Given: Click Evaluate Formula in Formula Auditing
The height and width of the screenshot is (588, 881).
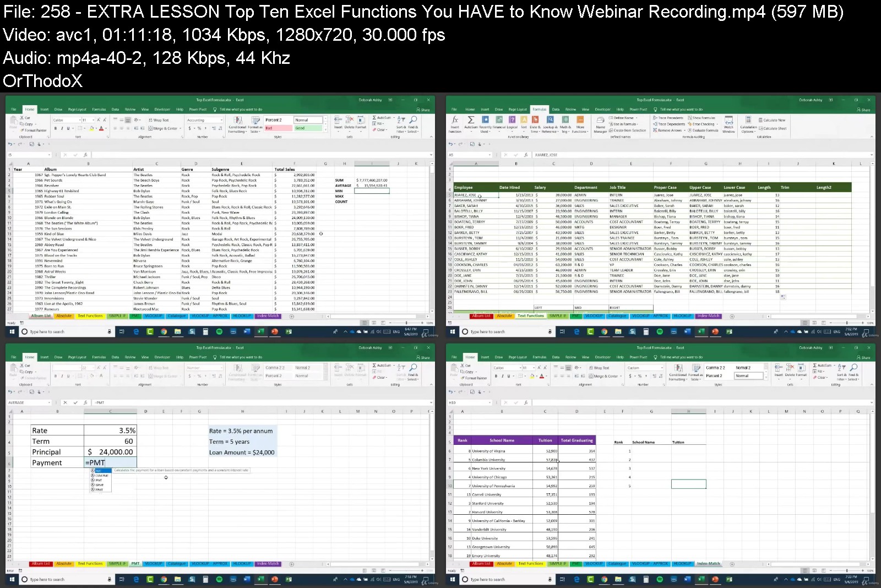Looking at the screenshot, I should 703,130.
